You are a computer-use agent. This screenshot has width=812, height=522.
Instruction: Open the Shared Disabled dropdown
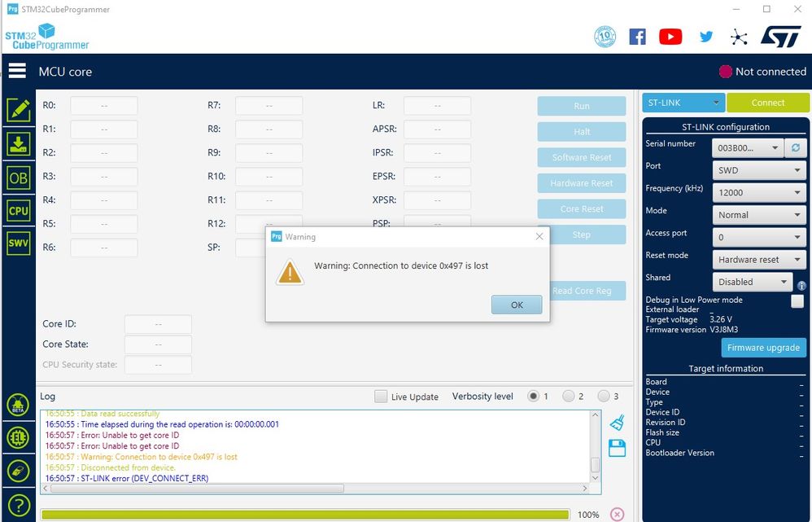[x=753, y=282]
